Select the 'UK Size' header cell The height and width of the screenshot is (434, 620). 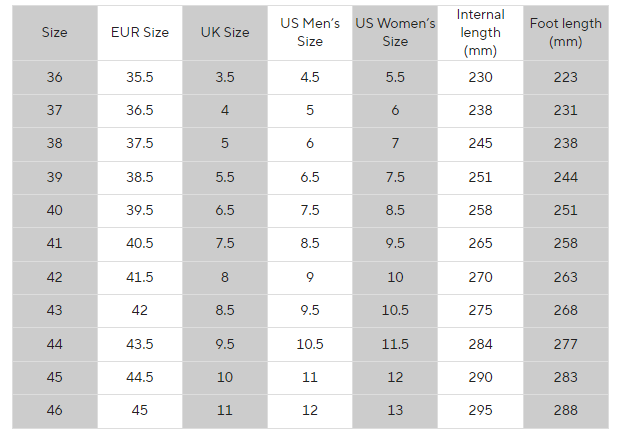(225, 32)
